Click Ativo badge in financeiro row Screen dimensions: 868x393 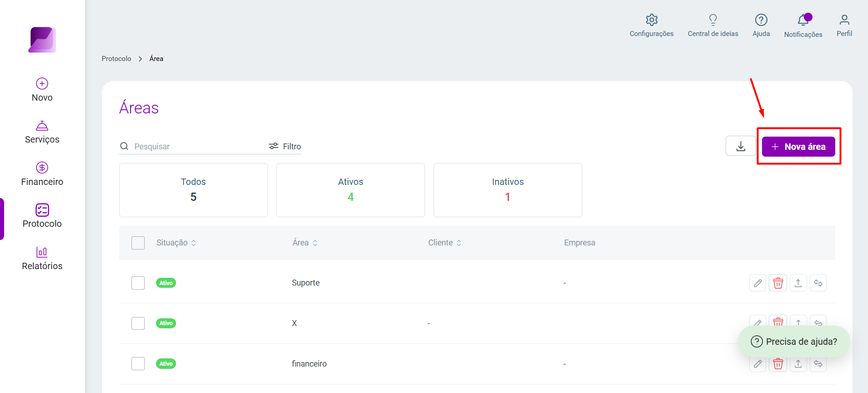[166, 363]
